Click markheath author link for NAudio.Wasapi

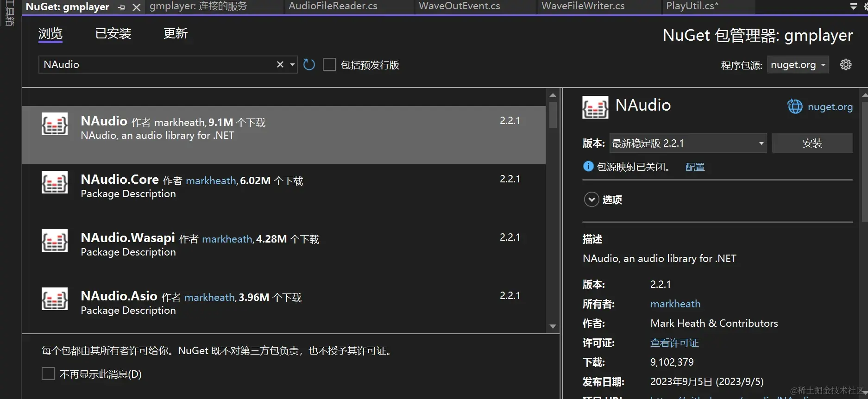coord(227,239)
